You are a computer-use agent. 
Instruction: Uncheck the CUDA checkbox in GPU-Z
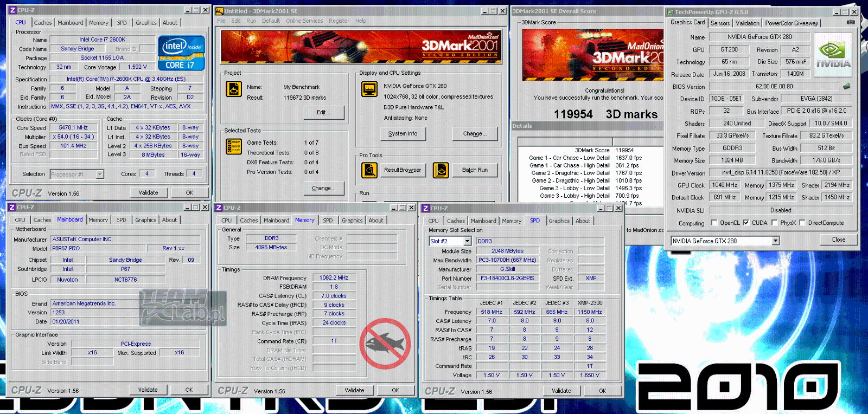746,223
